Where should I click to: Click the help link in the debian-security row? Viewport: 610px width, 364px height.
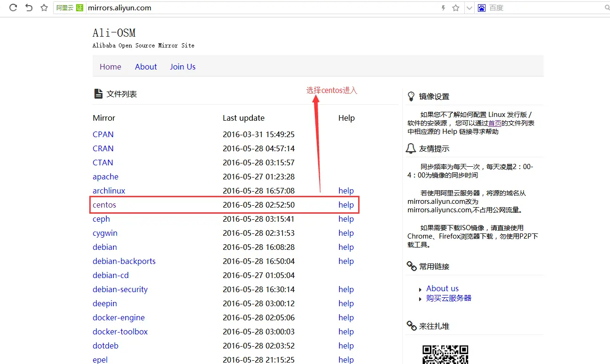pyautogui.click(x=346, y=289)
